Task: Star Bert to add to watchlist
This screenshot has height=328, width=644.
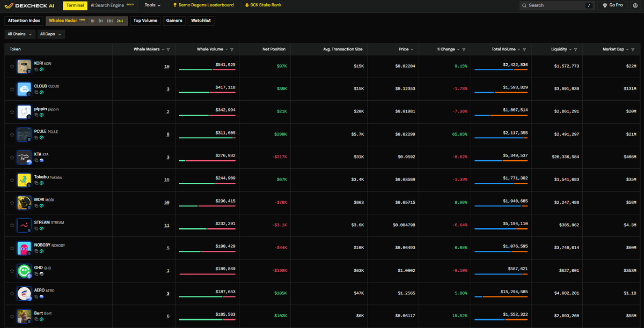Action: coord(12,316)
